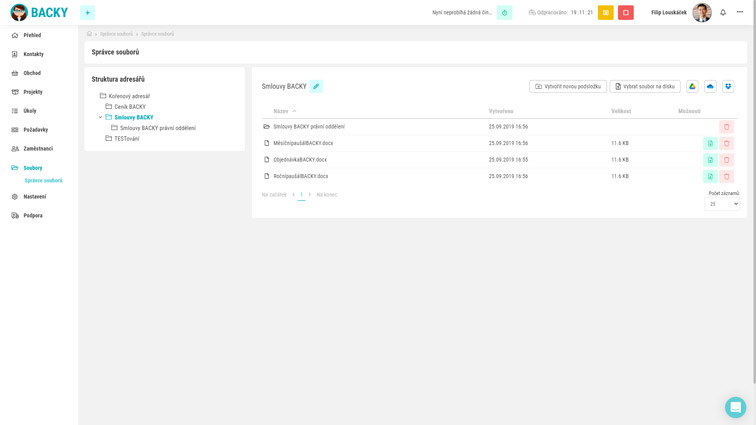The width and height of the screenshot is (756, 425).
Task: Start activity with green power icon
Action: click(x=504, y=13)
